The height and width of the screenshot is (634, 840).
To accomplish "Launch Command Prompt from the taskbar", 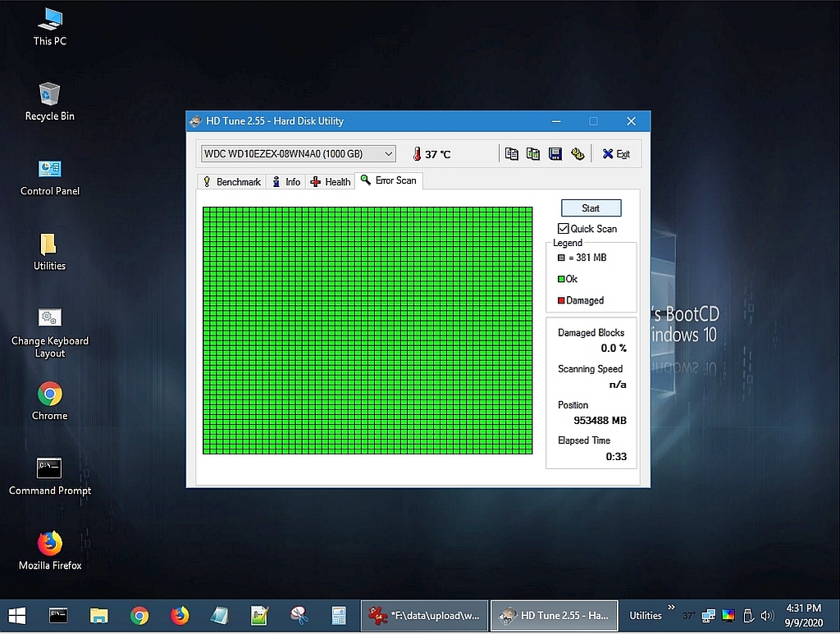I will [58, 616].
